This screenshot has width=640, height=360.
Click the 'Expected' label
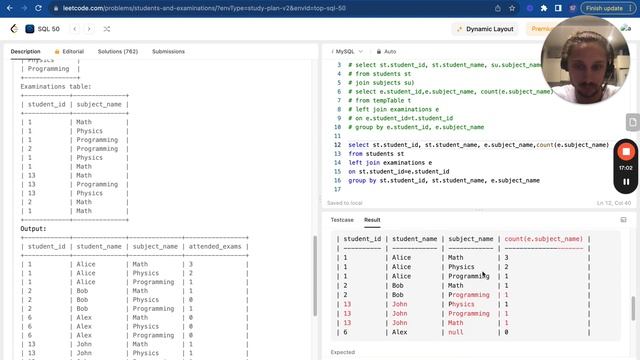pyautogui.click(x=343, y=352)
